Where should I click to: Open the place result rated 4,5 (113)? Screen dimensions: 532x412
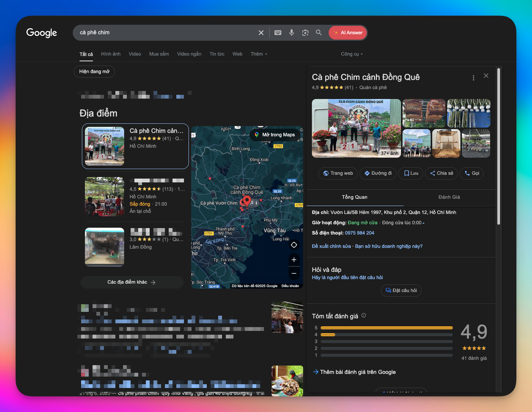135,196
